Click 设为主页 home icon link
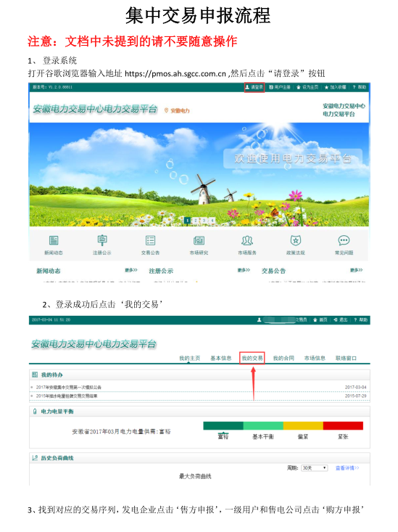This screenshot has width=398, height=532. [x=307, y=87]
